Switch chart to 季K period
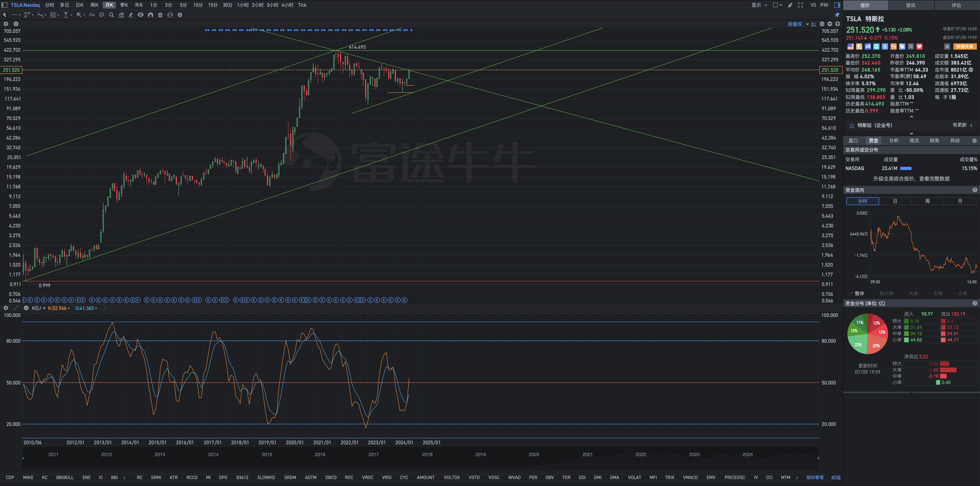Screen dimensions: 980x486 tap(124, 5)
